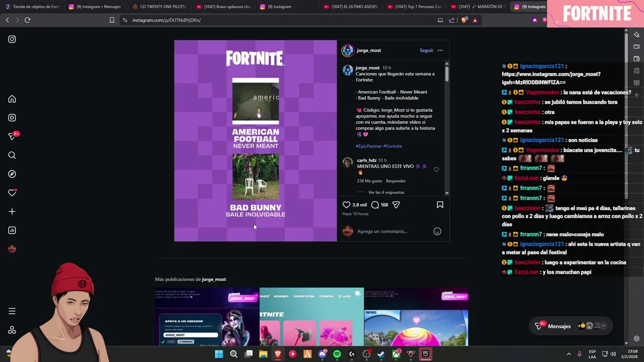Open the 3,8 mil likes list
Screen dimensions: 644x362
click(359, 205)
